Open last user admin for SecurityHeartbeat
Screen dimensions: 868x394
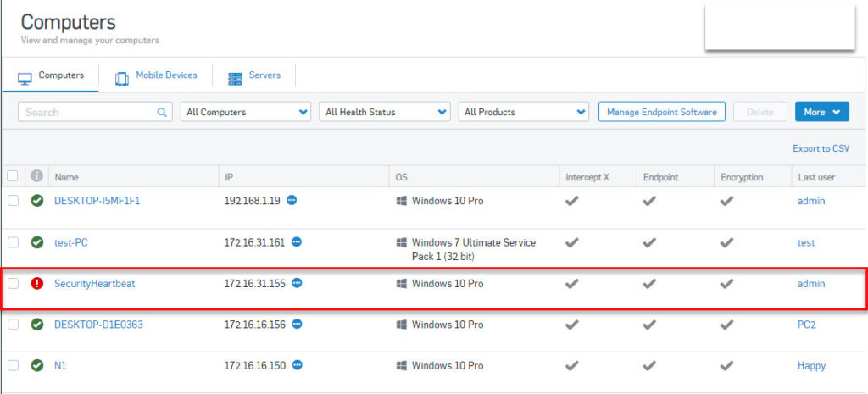(811, 283)
